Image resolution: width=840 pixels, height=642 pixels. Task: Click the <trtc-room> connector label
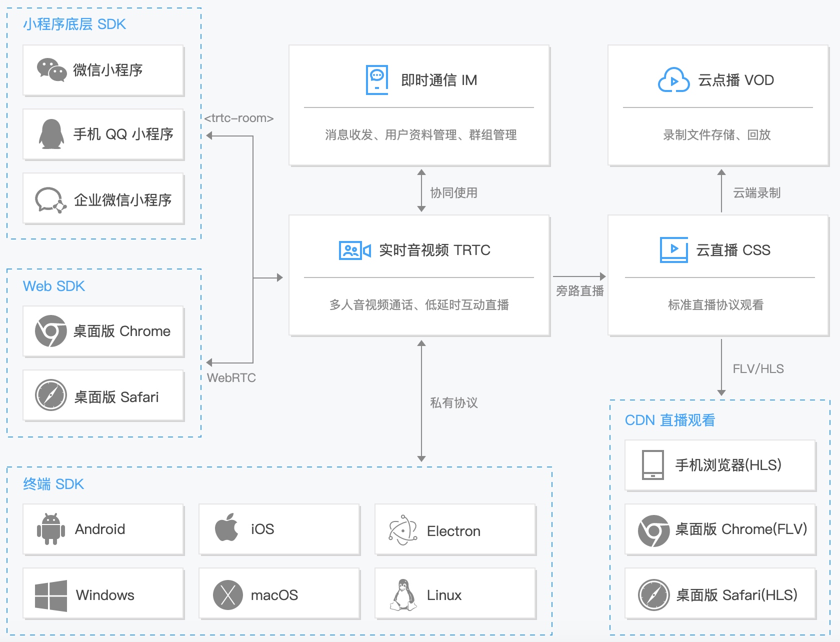(x=239, y=118)
